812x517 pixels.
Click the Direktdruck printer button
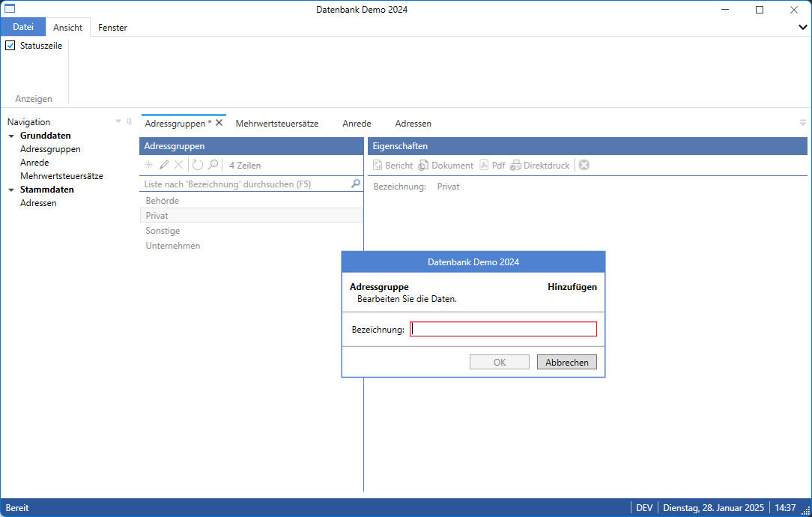point(539,165)
